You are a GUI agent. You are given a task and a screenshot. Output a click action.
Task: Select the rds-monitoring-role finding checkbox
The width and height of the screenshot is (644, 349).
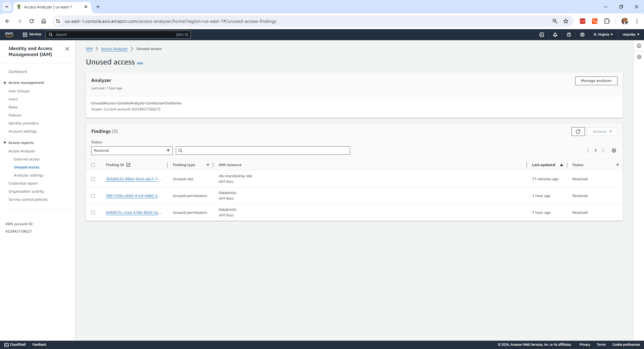(x=93, y=179)
